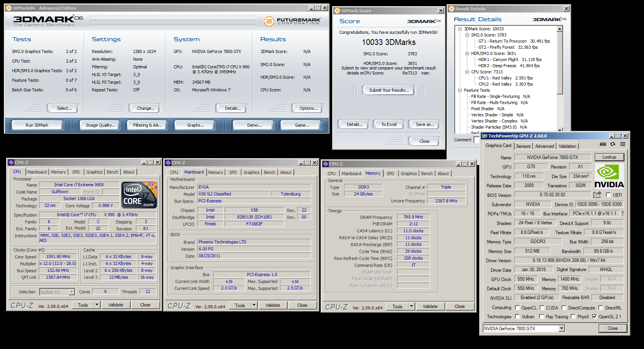The height and width of the screenshot is (349, 644).
Task: Click the Result Details vertical scrollbar thumb
Action: pyautogui.click(x=560, y=63)
